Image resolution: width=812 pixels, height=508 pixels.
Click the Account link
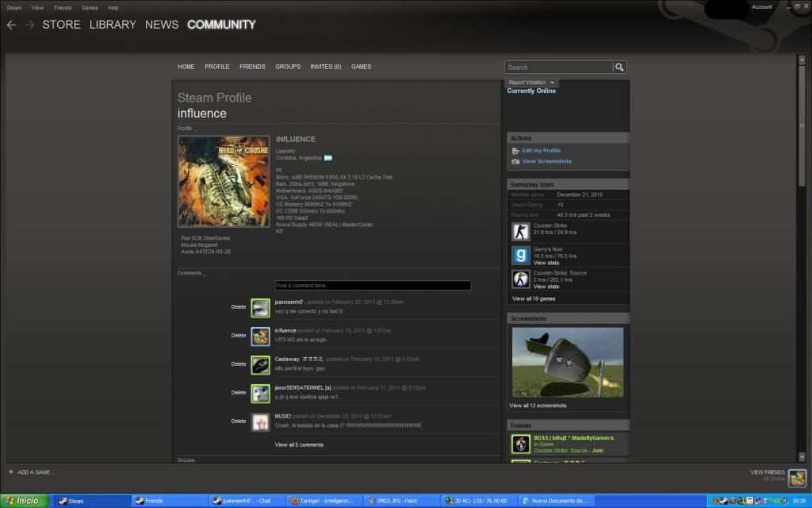762,7
